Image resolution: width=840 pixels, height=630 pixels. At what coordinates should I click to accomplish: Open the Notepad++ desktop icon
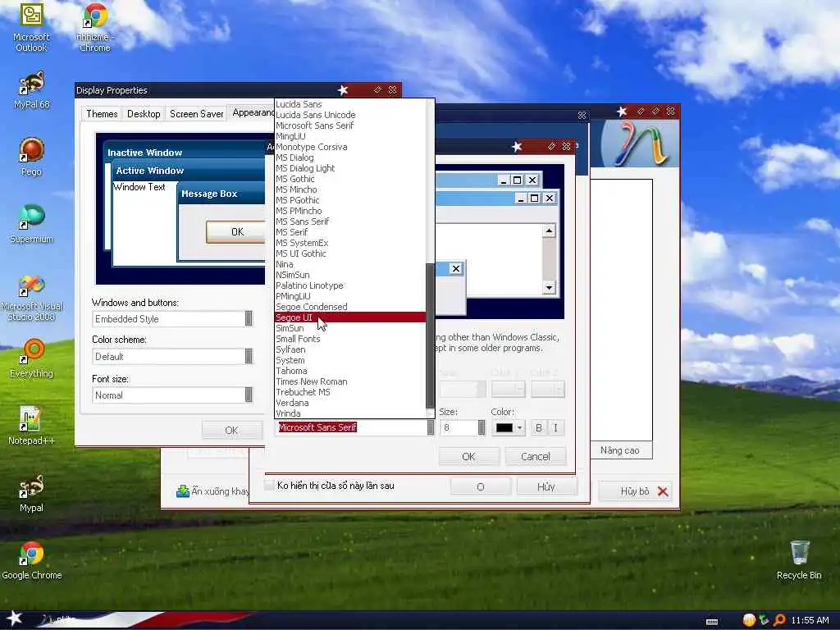tap(32, 426)
